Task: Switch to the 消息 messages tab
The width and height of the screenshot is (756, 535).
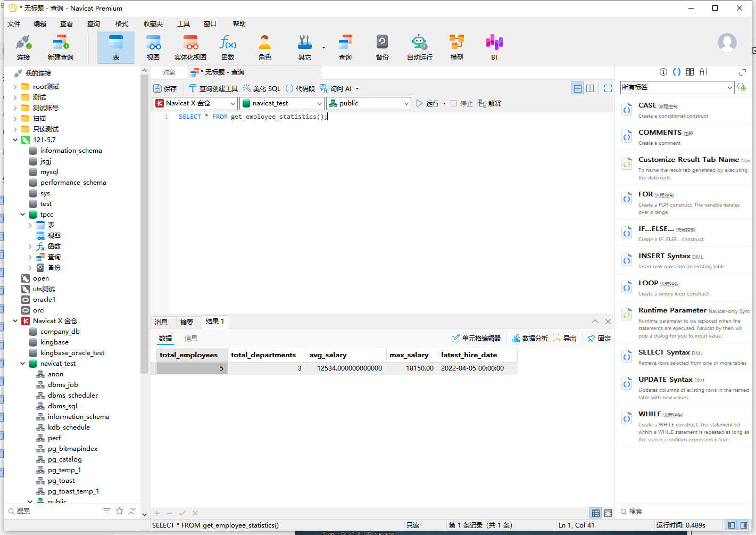Action: pyautogui.click(x=161, y=322)
